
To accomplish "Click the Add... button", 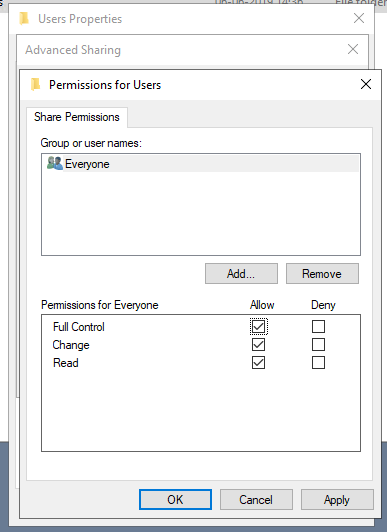I will pyautogui.click(x=241, y=273).
